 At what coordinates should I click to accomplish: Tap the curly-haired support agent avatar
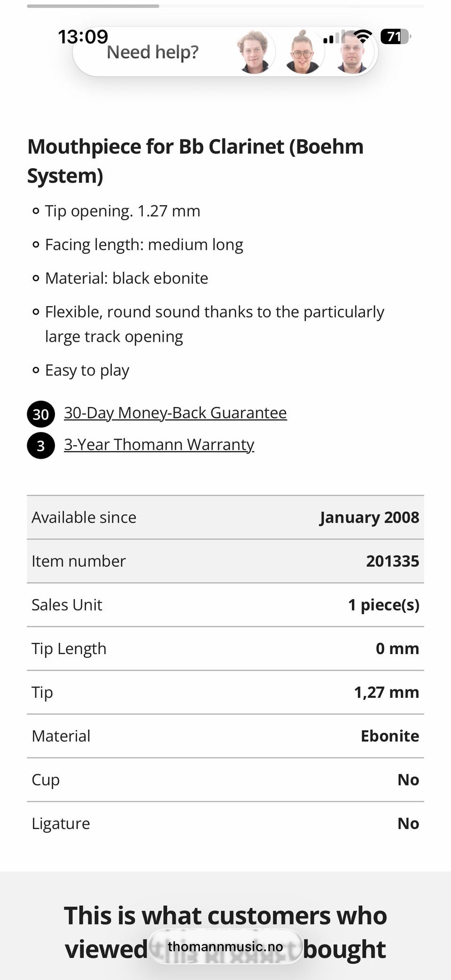[254, 52]
